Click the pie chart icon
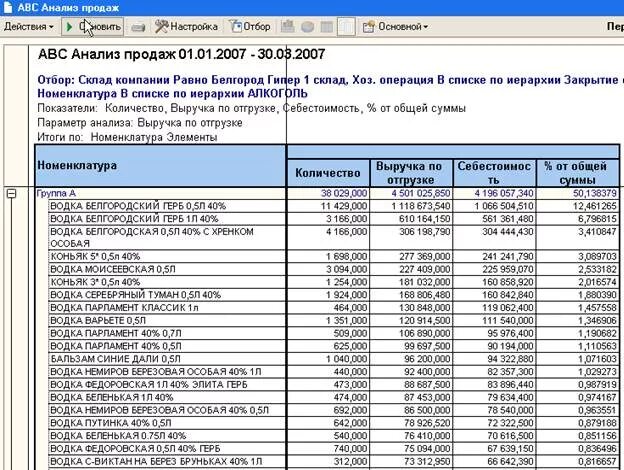The height and width of the screenshot is (470, 624). point(307,27)
